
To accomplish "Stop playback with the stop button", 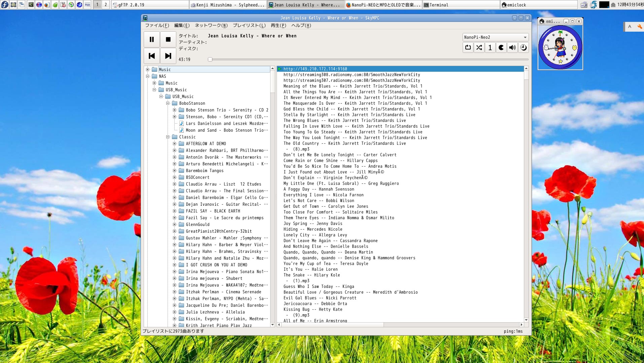I will [x=168, y=39].
